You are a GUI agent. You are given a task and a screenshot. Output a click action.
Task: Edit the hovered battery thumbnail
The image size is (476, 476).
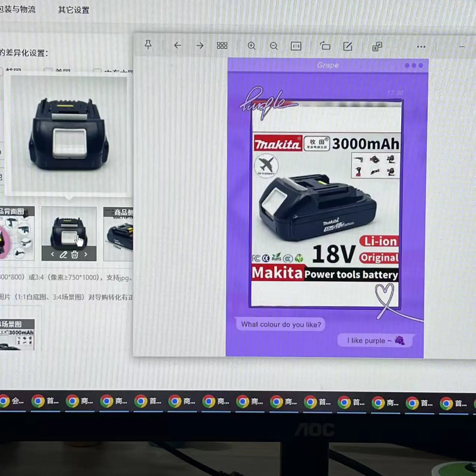pyautogui.click(x=63, y=254)
